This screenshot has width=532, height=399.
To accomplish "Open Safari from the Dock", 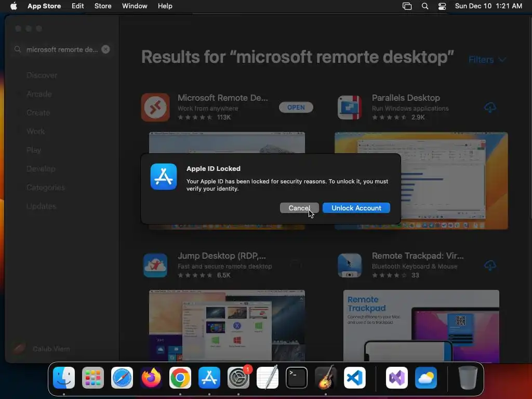I will [122, 378].
